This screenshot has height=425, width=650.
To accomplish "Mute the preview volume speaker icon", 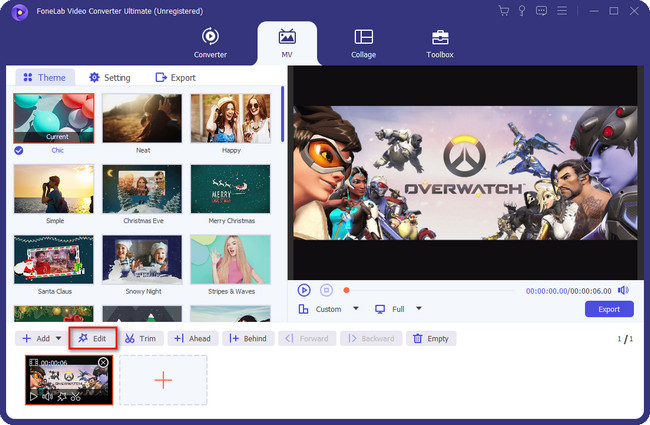I will pos(623,290).
